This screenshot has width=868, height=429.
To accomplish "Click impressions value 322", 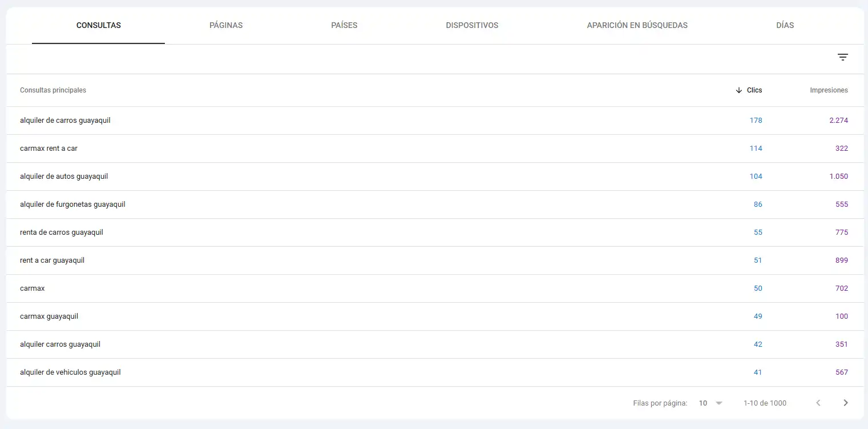I will (842, 149).
